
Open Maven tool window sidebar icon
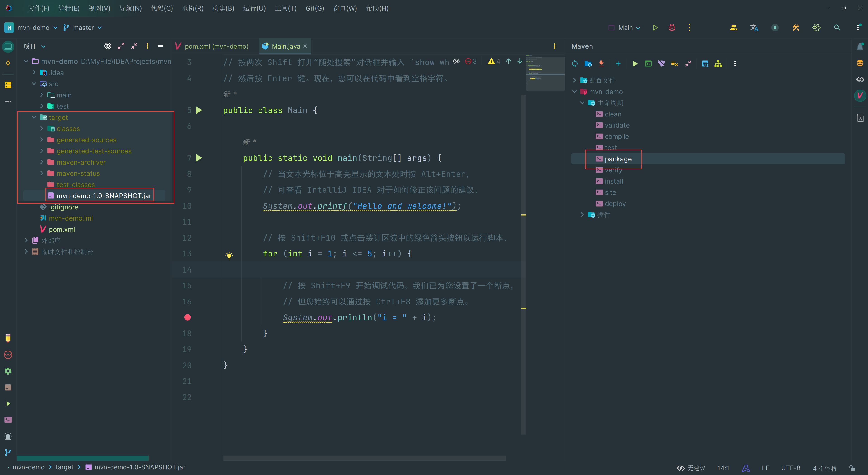coord(860,96)
